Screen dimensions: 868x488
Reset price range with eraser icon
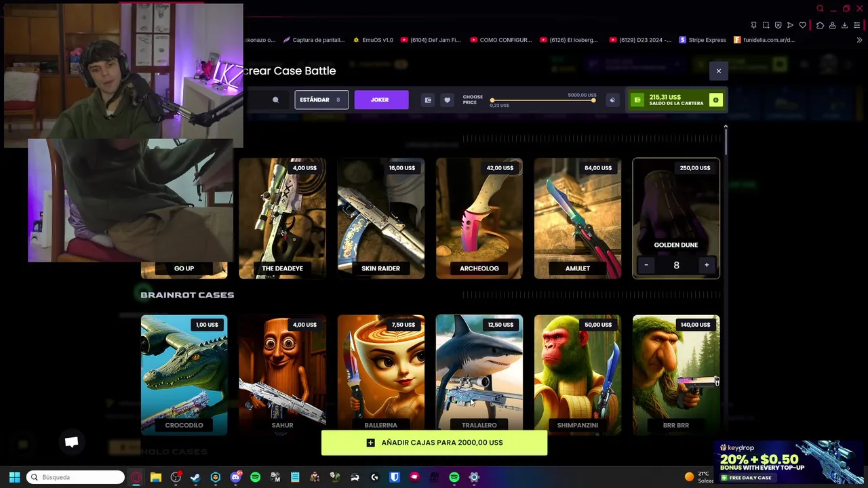[x=612, y=100]
